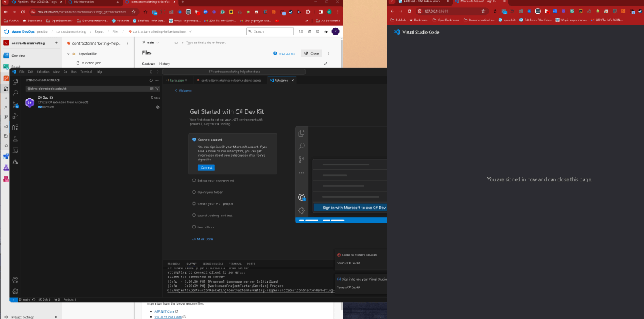
Task: Select the Launch, debug, and test step
Action: coord(213,215)
